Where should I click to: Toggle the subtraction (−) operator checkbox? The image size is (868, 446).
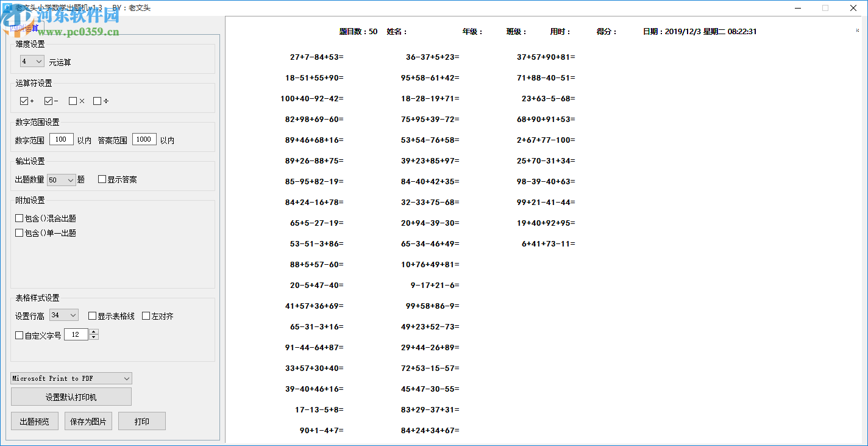click(x=48, y=101)
